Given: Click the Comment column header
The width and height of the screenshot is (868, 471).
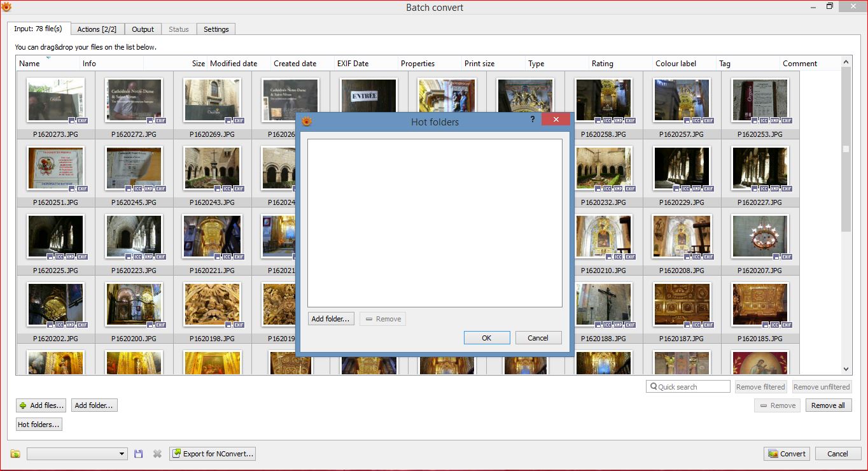Looking at the screenshot, I should point(810,64).
